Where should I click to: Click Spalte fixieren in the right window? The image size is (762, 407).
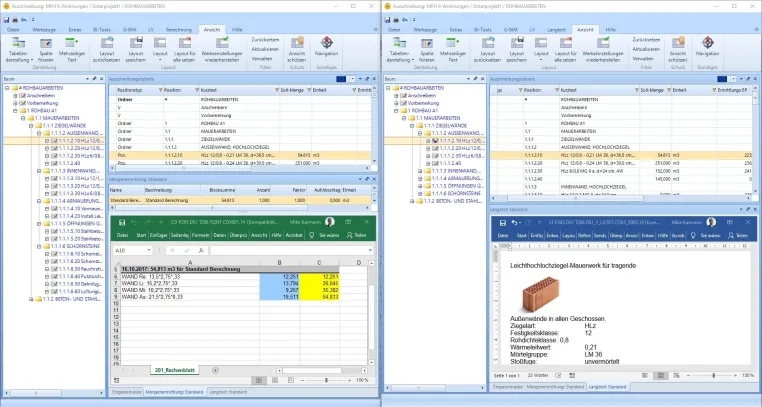[427, 50]
